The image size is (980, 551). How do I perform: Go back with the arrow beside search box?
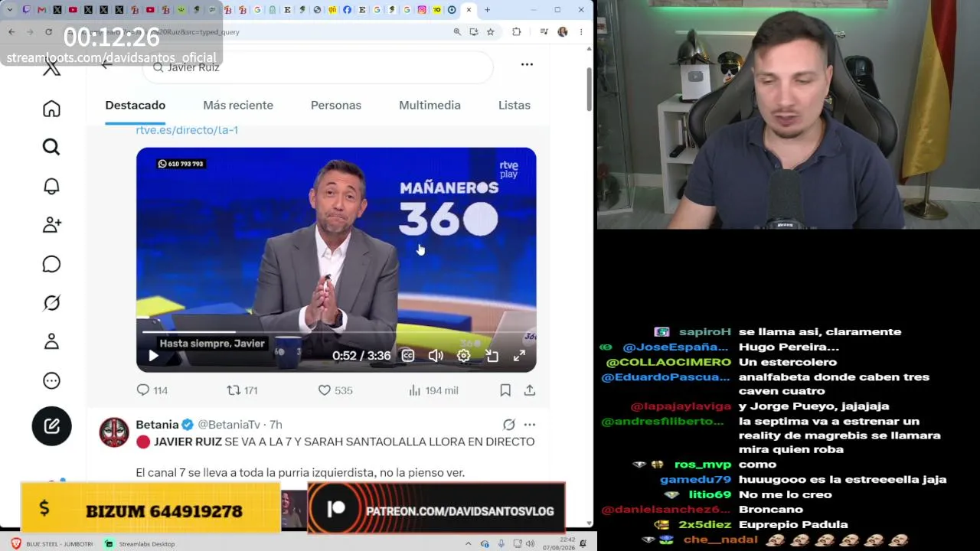107,64
